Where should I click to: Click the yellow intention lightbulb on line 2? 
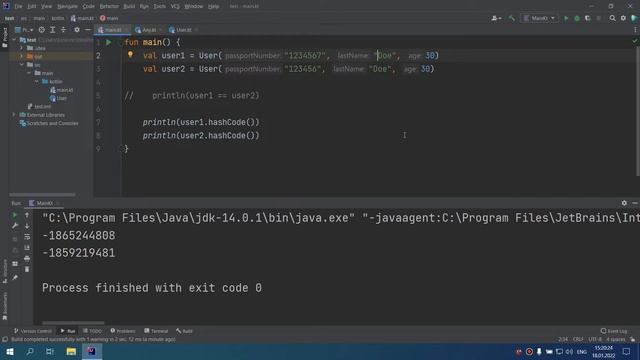click(130, 55)
